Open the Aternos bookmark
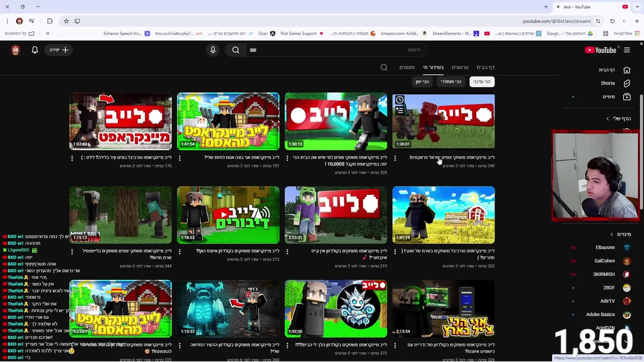This screenshot has height=362, width=644. point(518,34)
